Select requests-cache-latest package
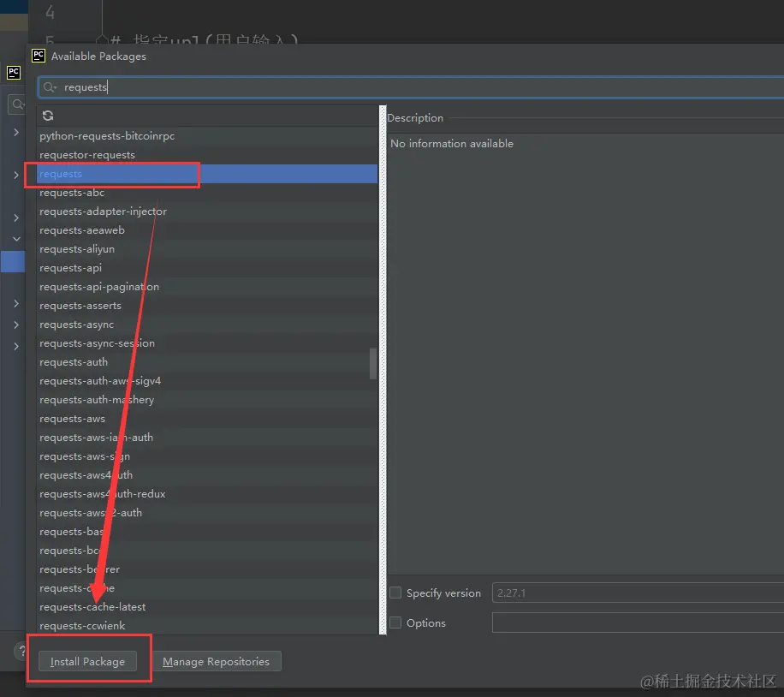 pyautogui.click(x=207, y=607)
